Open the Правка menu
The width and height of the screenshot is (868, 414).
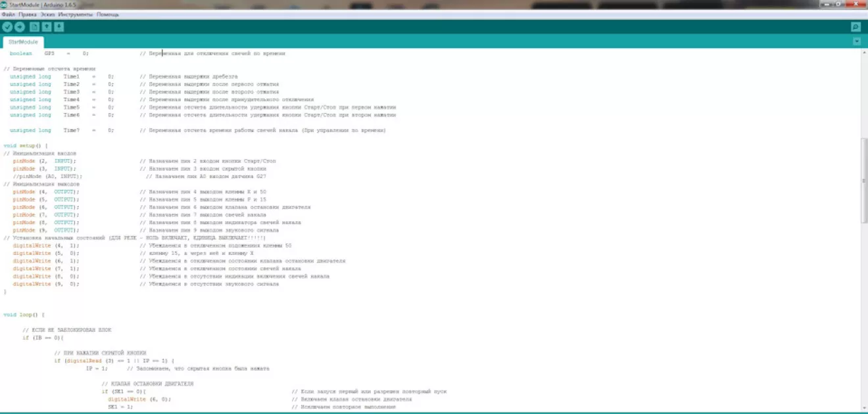[x=28, y=14]
